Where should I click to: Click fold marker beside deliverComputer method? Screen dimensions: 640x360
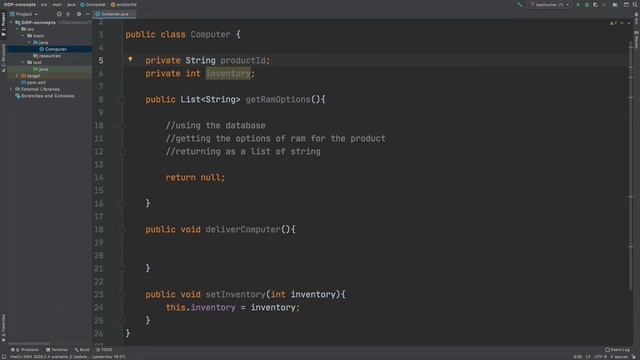pos(122,229)
